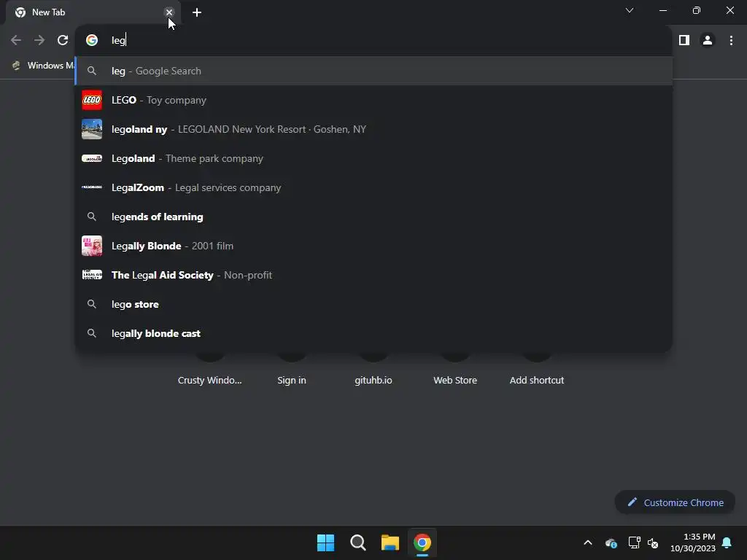Show hidden tray icons chevron
This screenshot has width=747, height=560.
pos(588,542)
